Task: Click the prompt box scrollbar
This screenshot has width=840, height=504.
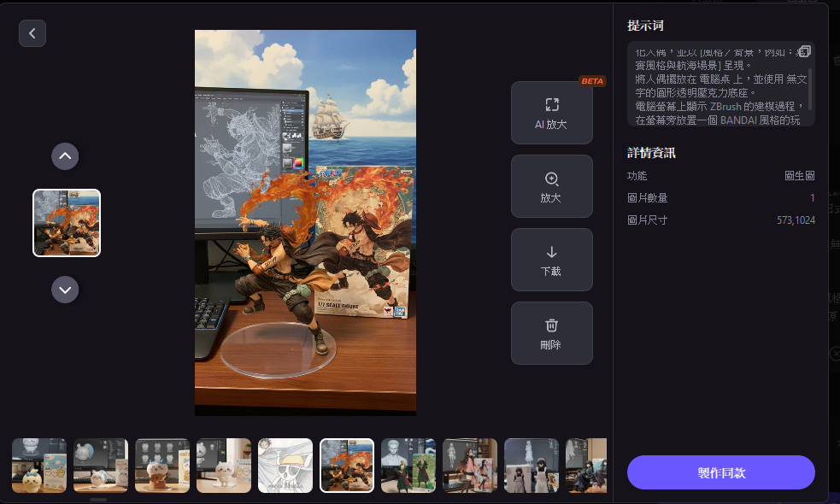Action: tap(811, 89)
